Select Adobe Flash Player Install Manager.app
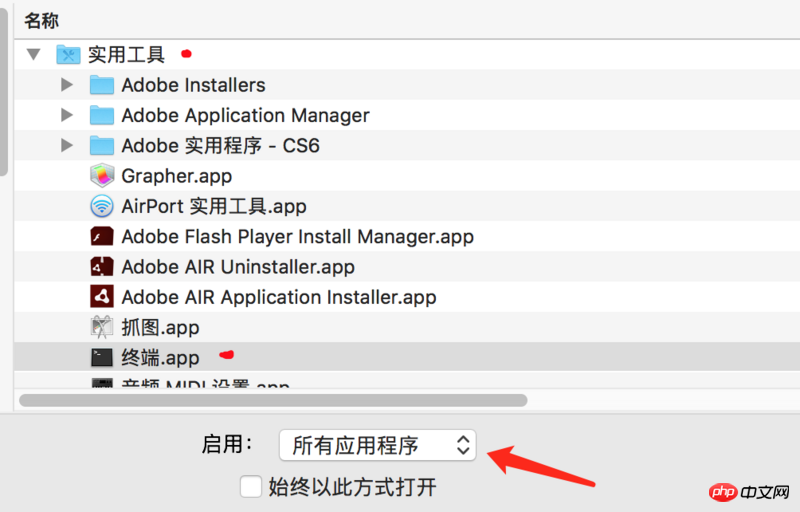The image size is (800, 512). click(297, 237)
